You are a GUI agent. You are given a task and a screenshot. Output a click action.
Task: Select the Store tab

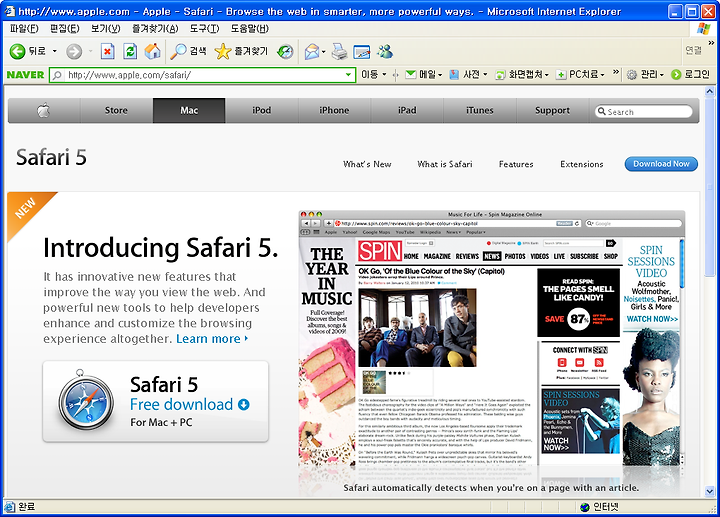116,110
